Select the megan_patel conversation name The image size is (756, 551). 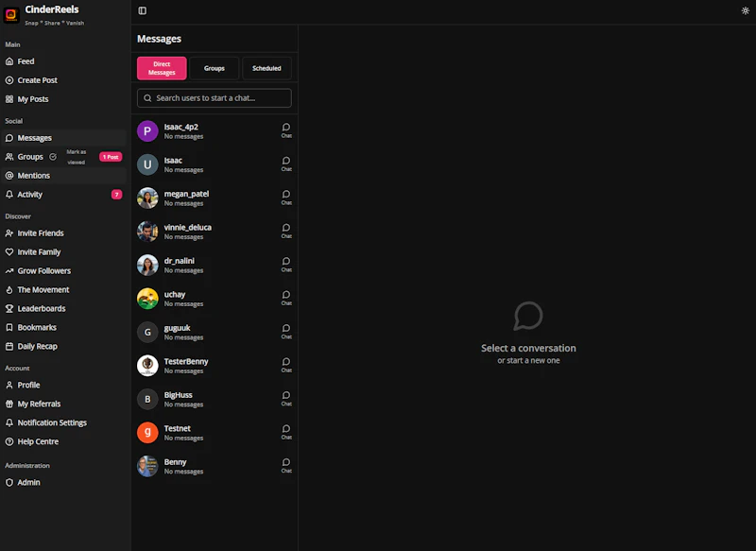[186, 194]
